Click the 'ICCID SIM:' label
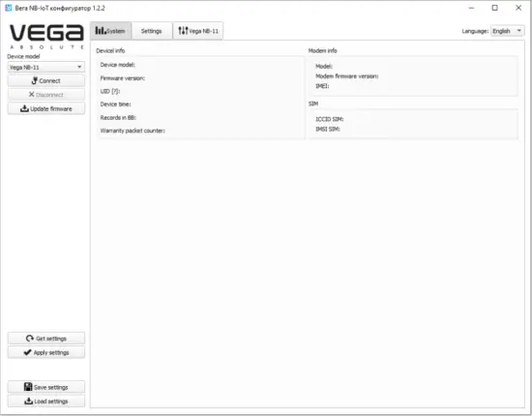The image size is (532, 416). pos(330,119)
